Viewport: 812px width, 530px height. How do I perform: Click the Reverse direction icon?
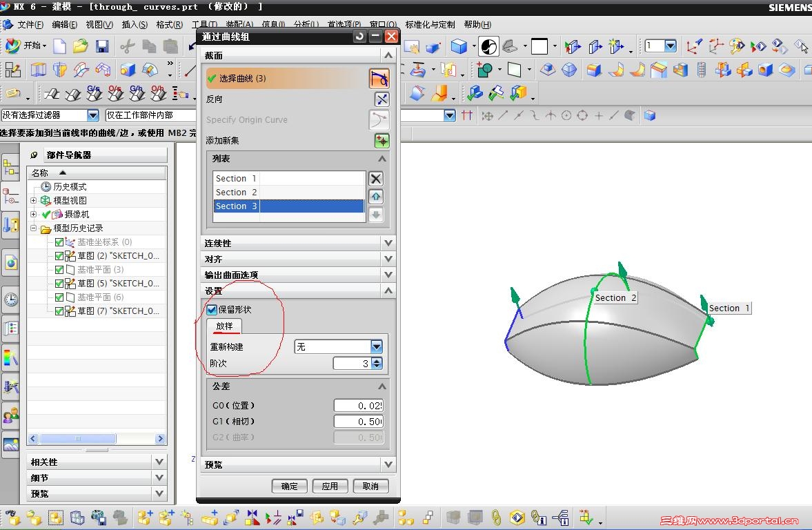tap(382, 99)
